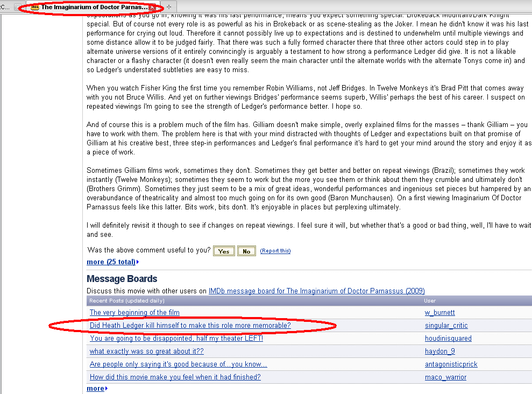Open post 'The very beginning of the film'
Screen dimensions: 532x394
coord(134,313)
